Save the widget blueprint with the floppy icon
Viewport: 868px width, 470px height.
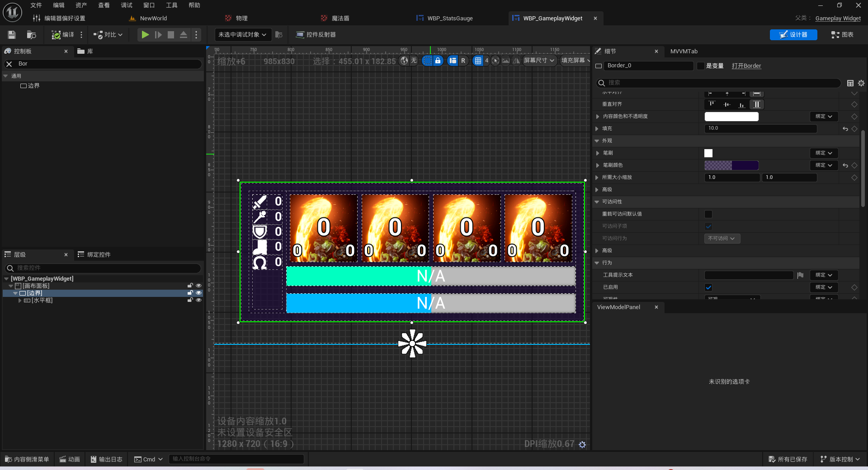click(12, 35)
